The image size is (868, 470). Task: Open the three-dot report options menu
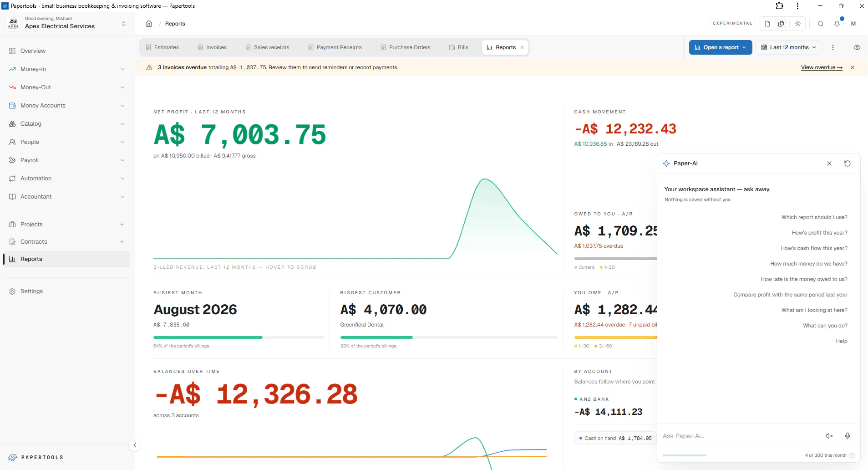click(x=833, y=47)
